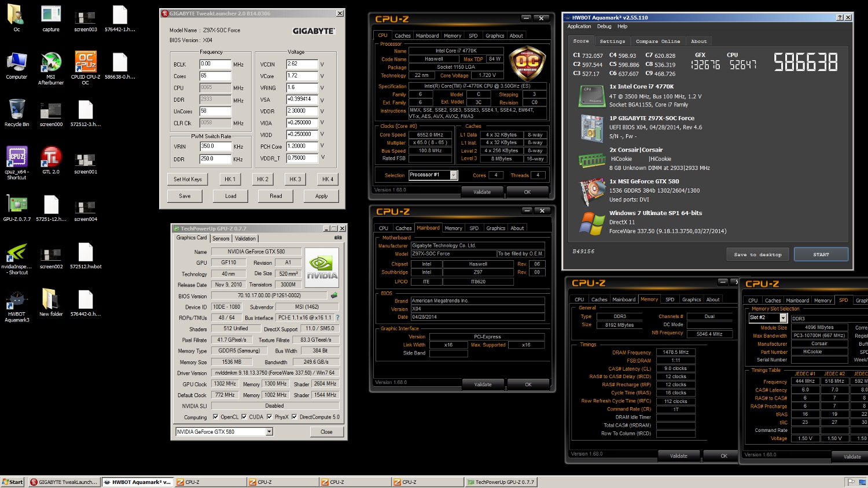Switch to Compare Online tab in Aquamark
Screen dimensions: 868x488
pos(658,41)
